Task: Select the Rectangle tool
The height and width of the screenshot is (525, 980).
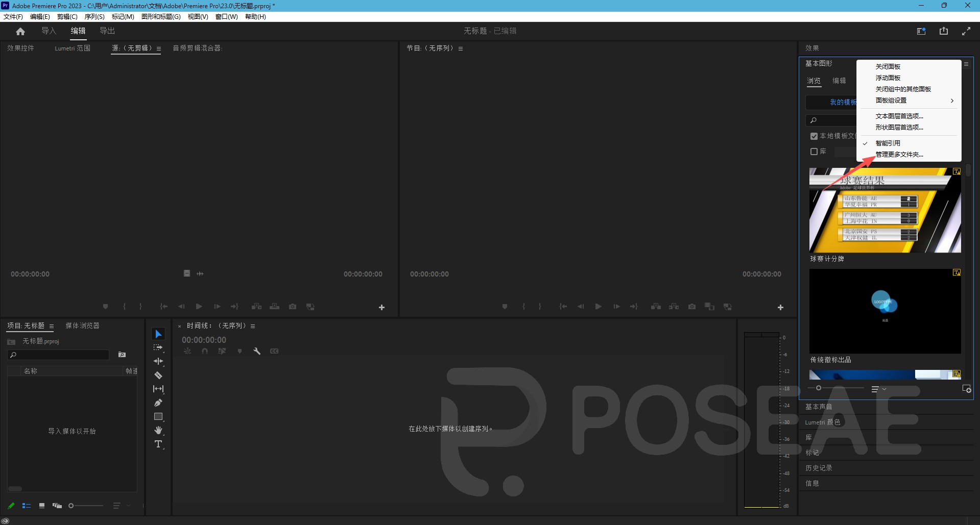Action: [x=158, y=416]
